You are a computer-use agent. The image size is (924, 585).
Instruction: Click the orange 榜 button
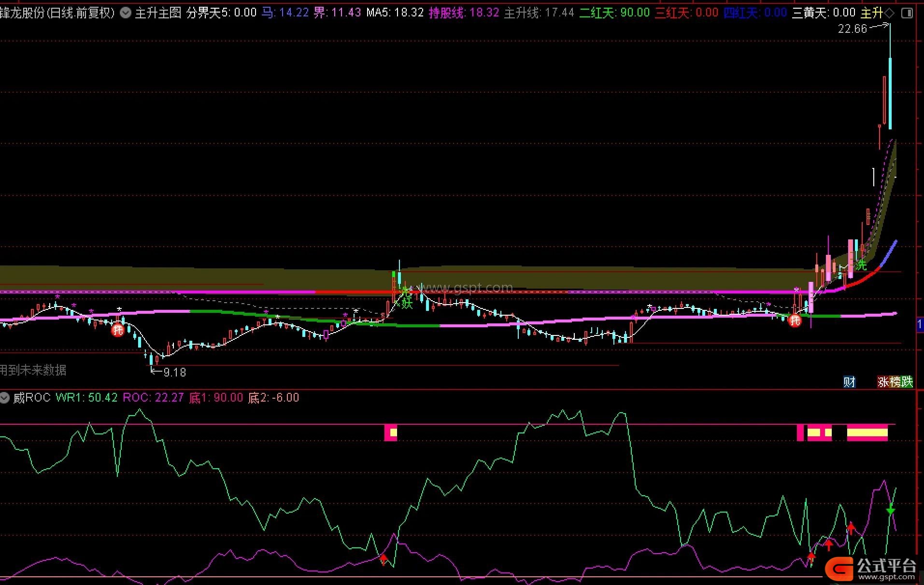pos(895,382)
